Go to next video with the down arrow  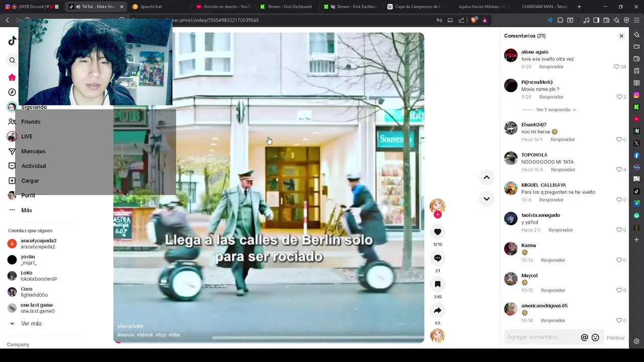[x=487, y=199]
